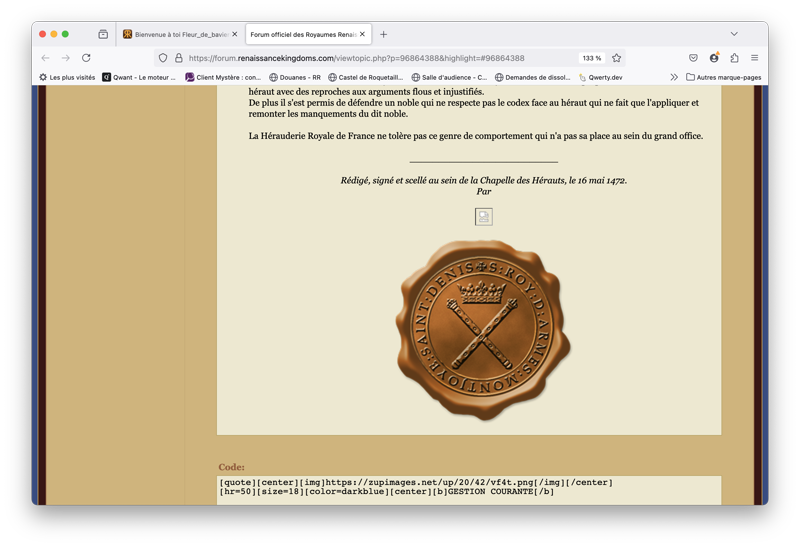Open Client Mystère bookmark

223,77
